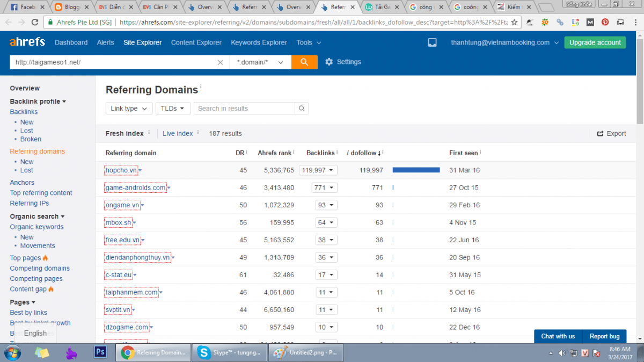The image size is (644, 362).
Task: Open Movements under Organic keywords
Action: 38,245
